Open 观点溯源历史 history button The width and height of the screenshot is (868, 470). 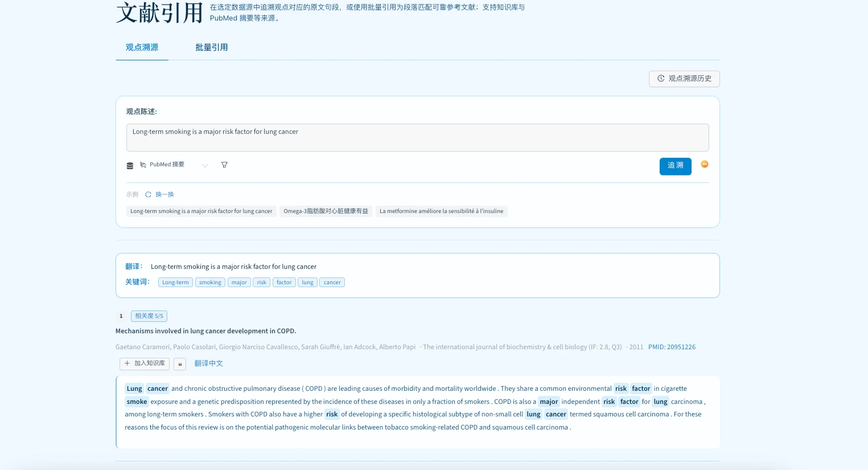click(x=684, y=79)
